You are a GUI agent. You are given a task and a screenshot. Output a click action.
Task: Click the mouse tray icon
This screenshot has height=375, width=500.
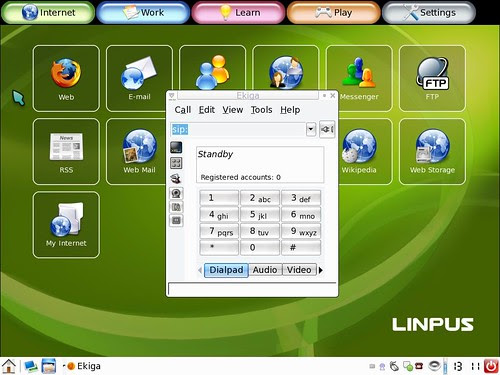(x=394, y=366)
